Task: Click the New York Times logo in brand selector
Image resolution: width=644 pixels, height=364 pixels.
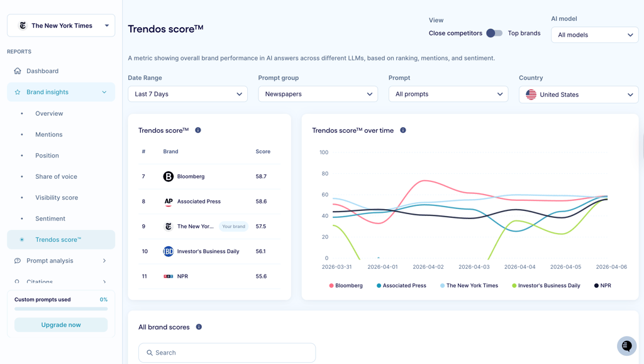Action: tap(23, 25)
